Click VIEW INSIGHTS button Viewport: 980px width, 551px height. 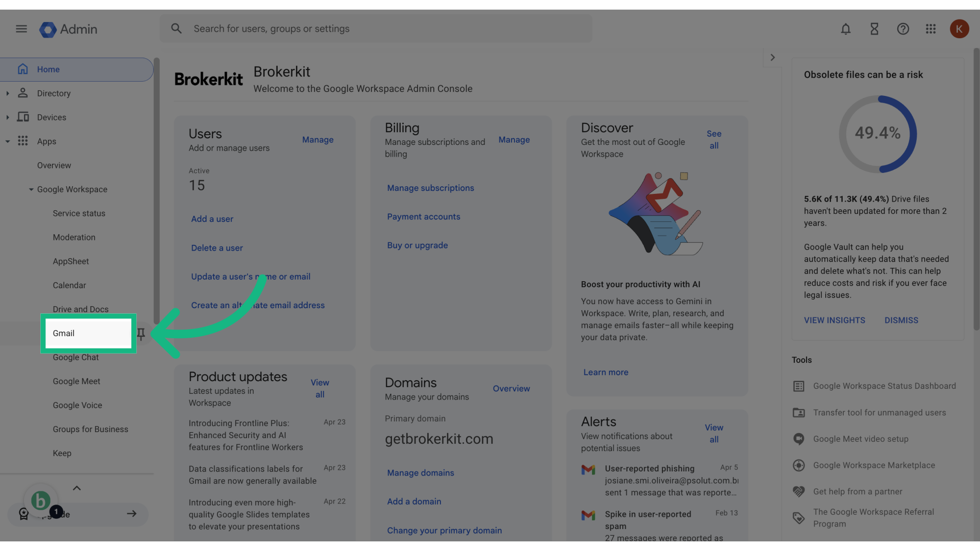835,320
